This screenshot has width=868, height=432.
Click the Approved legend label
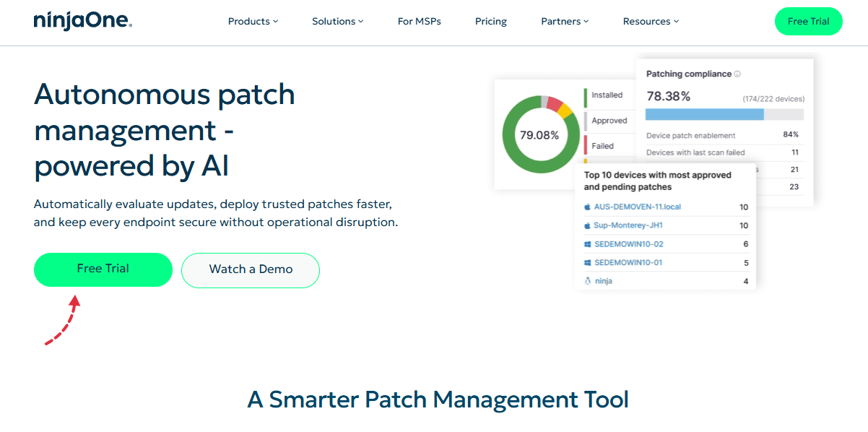coord(609,121)
